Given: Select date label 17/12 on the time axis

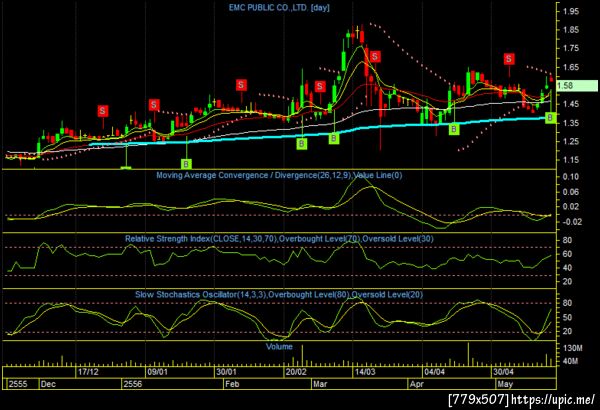Looking at the screenshot, I should (x=88, y=372).
